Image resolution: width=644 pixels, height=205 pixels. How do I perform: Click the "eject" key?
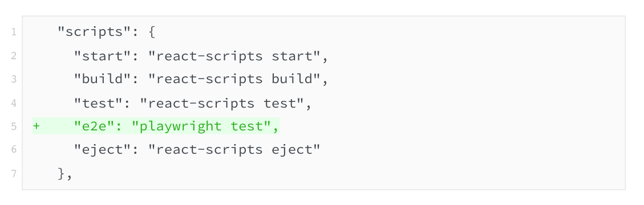tap(99, 150)
